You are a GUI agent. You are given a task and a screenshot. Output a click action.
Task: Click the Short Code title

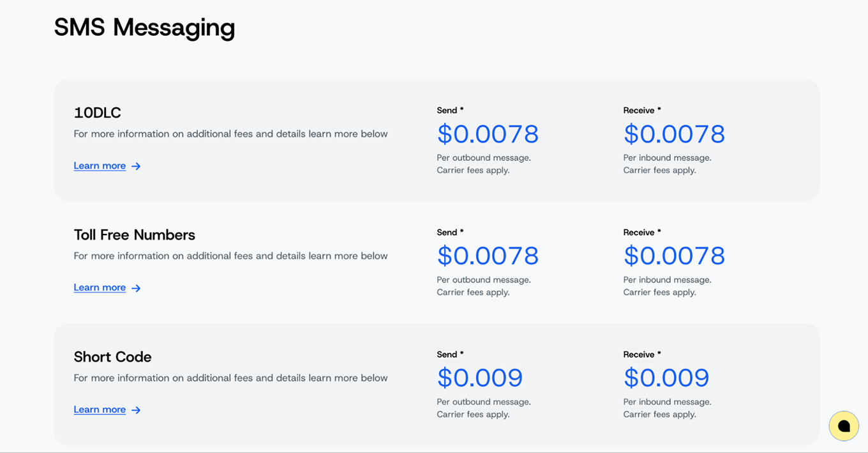coord(113,357)
